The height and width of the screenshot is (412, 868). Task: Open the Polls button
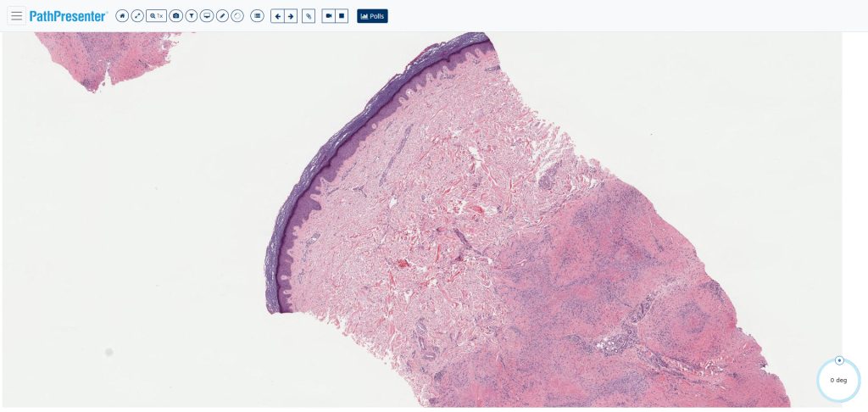click(373, 16)
